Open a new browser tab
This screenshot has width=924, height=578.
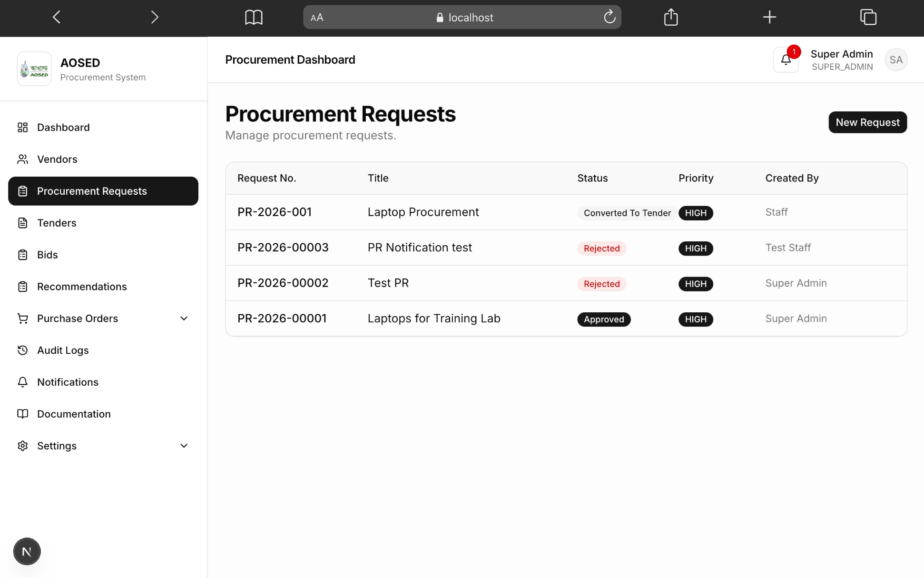(769, 18)
